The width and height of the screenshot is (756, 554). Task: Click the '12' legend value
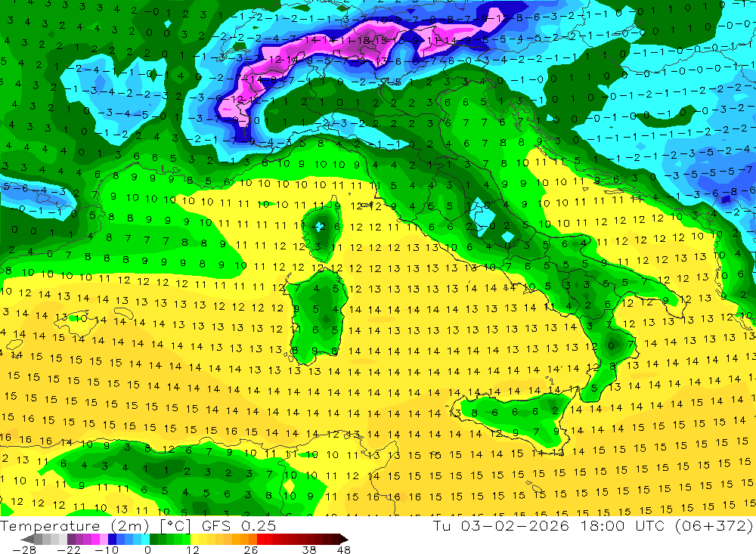pyautogui.click(x=192, y=550)
